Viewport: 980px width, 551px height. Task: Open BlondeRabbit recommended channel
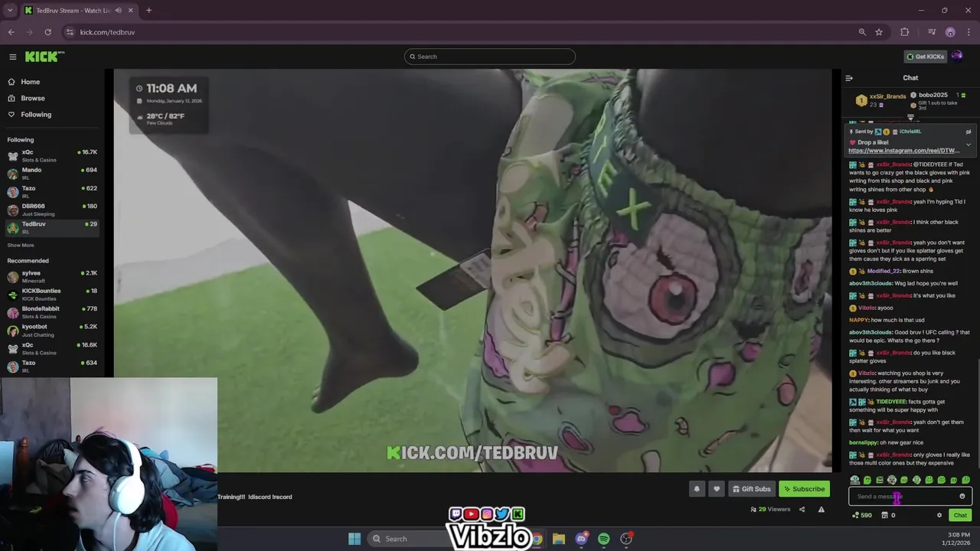point(52,312)
